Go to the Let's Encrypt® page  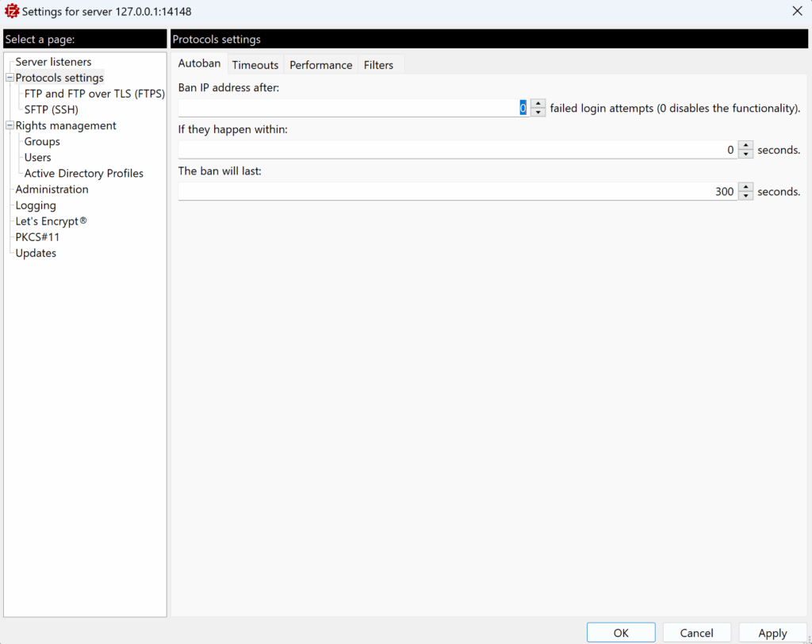point(51,221)
